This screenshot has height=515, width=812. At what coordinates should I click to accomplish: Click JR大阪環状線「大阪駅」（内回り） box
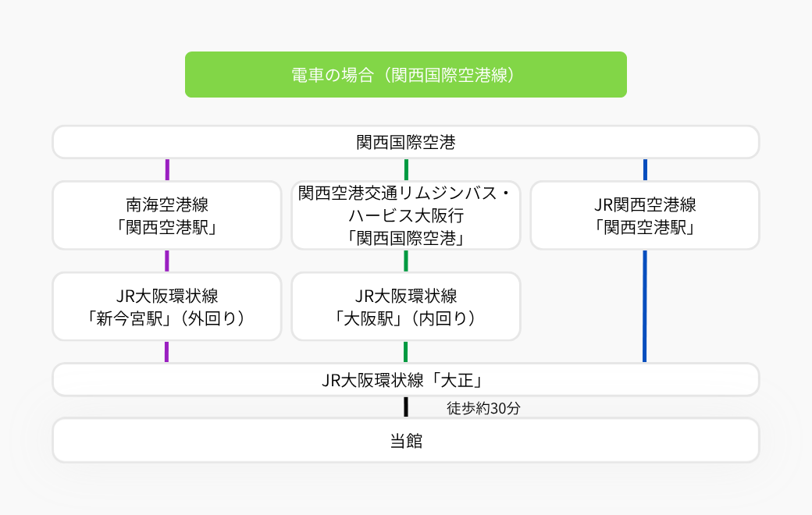[405, 307]
